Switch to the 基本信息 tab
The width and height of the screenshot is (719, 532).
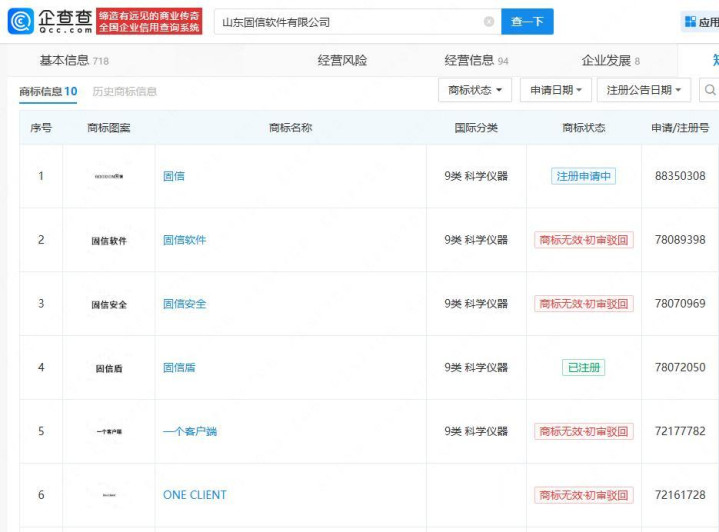point(73,60)
